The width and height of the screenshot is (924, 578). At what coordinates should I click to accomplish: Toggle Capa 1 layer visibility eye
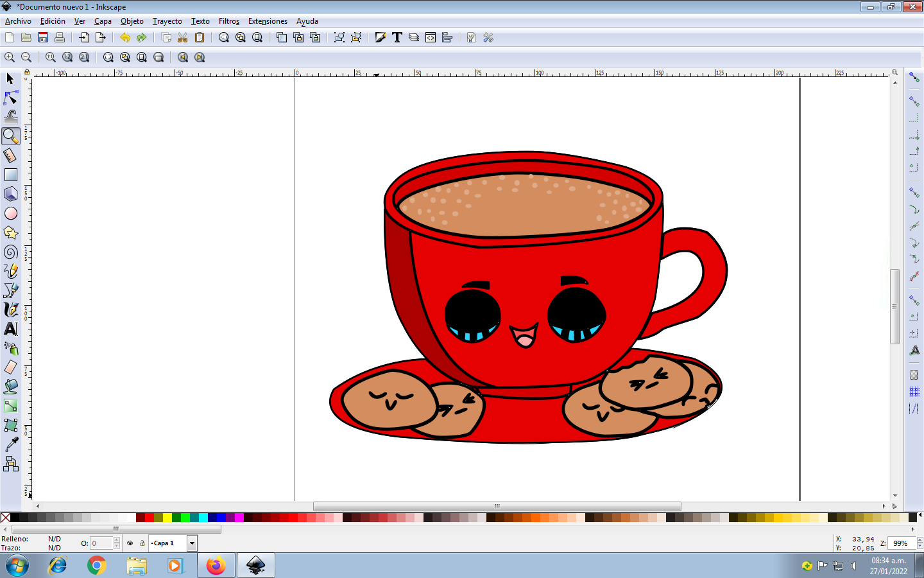coord(130,543)
